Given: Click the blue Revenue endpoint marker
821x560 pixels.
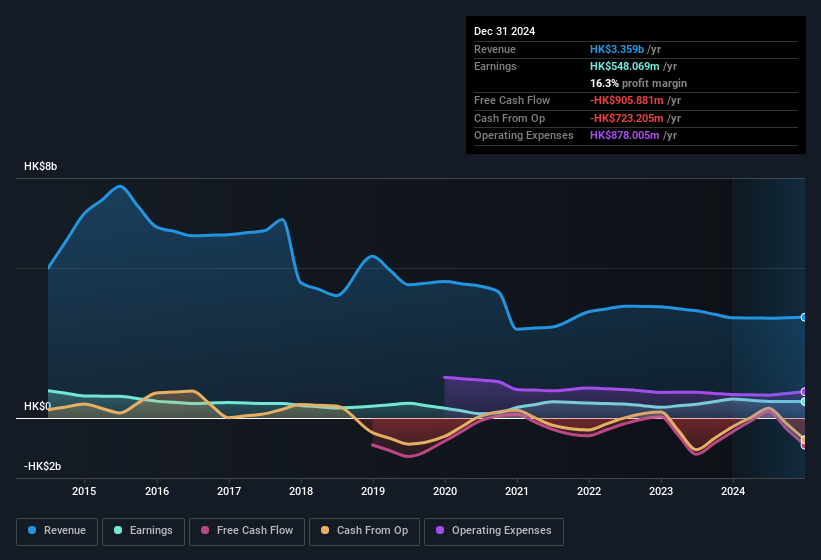Looking at the screenshot, I should [804, 317].
